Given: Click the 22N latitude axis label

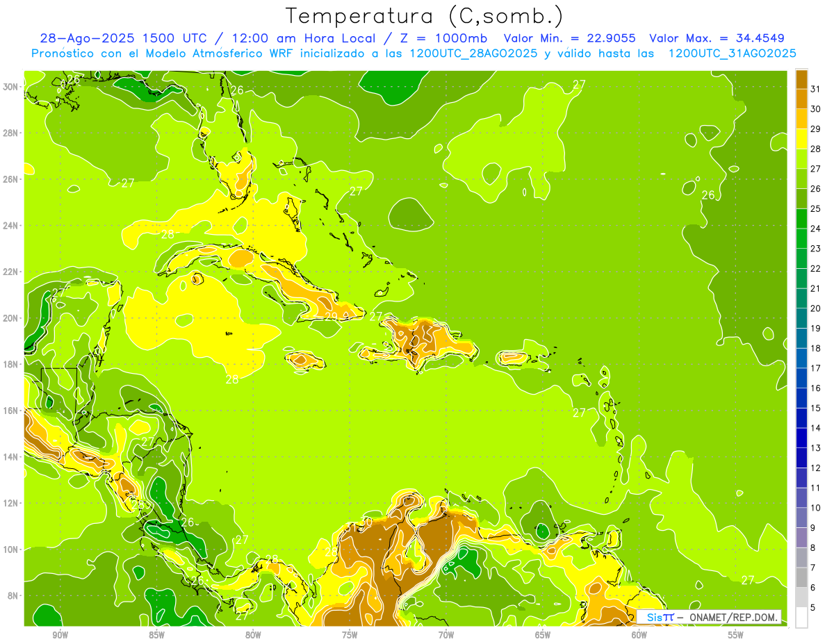Looking at the screenshot, I should pyautogui.click(x=11, y=272).
